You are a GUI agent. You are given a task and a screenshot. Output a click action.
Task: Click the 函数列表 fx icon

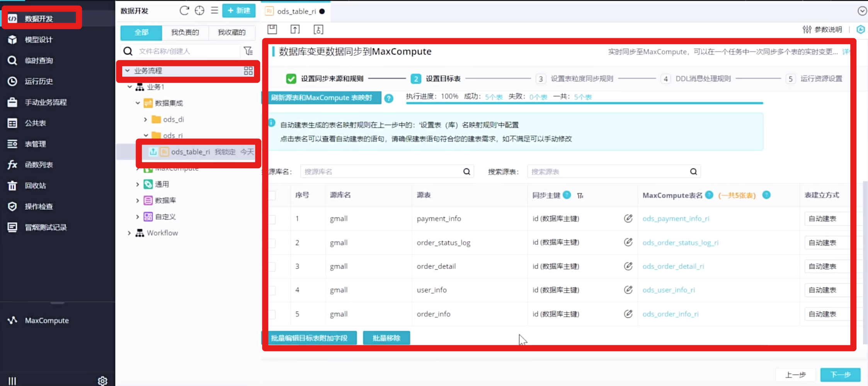pyautogui.click(x=12, y=165)
